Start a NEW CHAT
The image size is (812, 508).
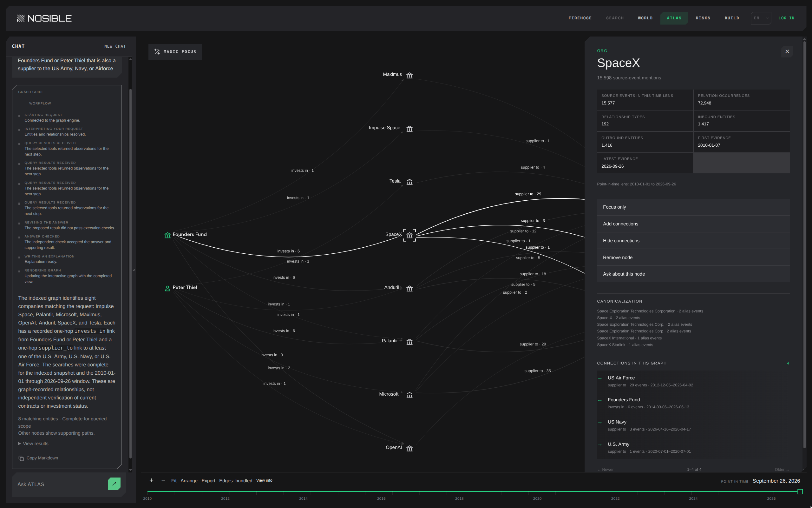tap(115, 46)
